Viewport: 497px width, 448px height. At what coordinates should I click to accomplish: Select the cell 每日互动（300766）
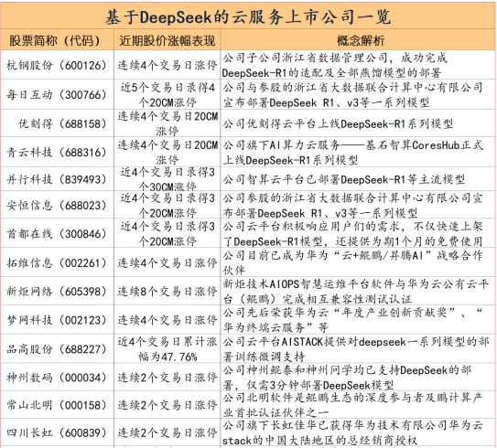(x=57, y=94)
